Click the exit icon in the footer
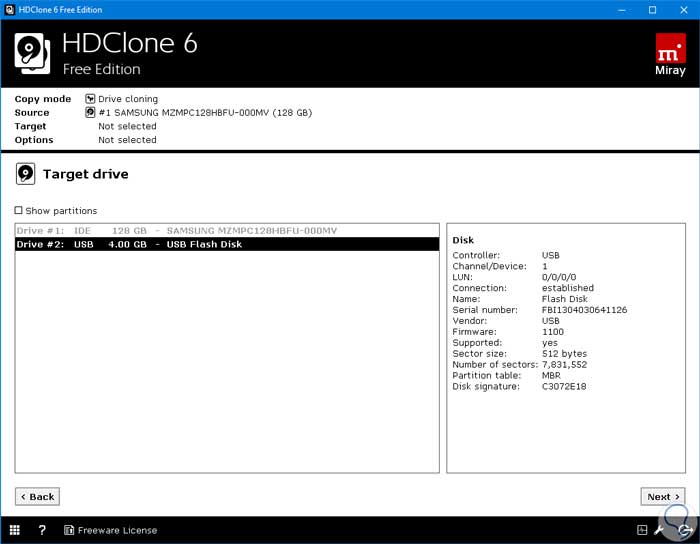 click(x=684, y=530)
